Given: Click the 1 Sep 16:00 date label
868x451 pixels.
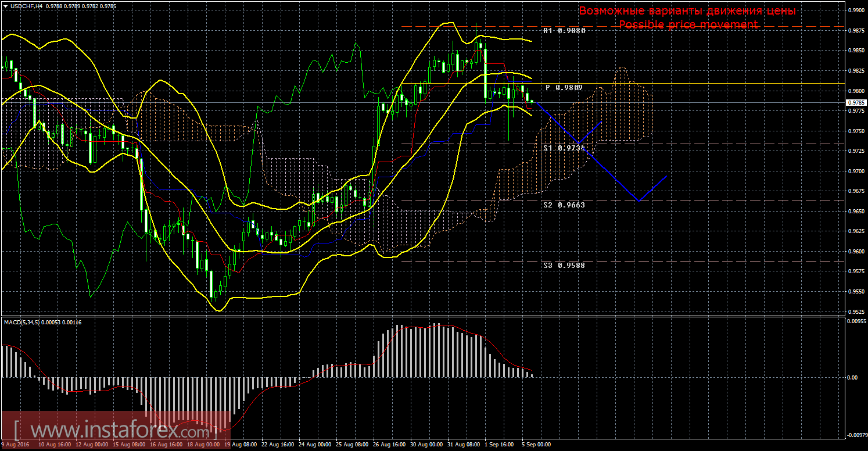Looking at the screenshot, I should click(500, 445).
